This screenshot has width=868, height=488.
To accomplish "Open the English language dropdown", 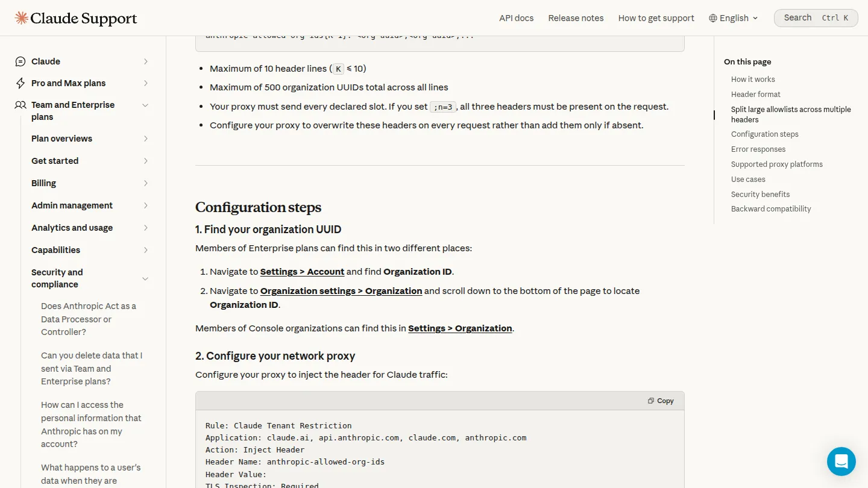I will [734, 18].
